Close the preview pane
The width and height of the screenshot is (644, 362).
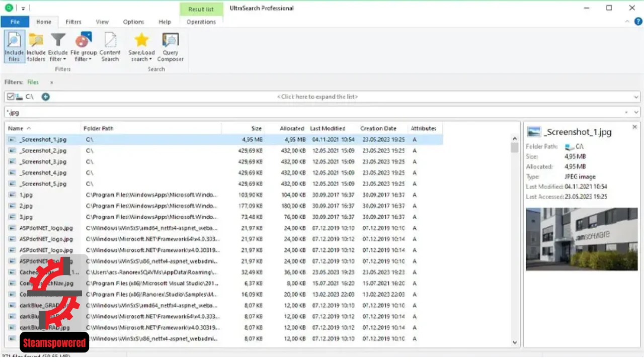[634, 127]
